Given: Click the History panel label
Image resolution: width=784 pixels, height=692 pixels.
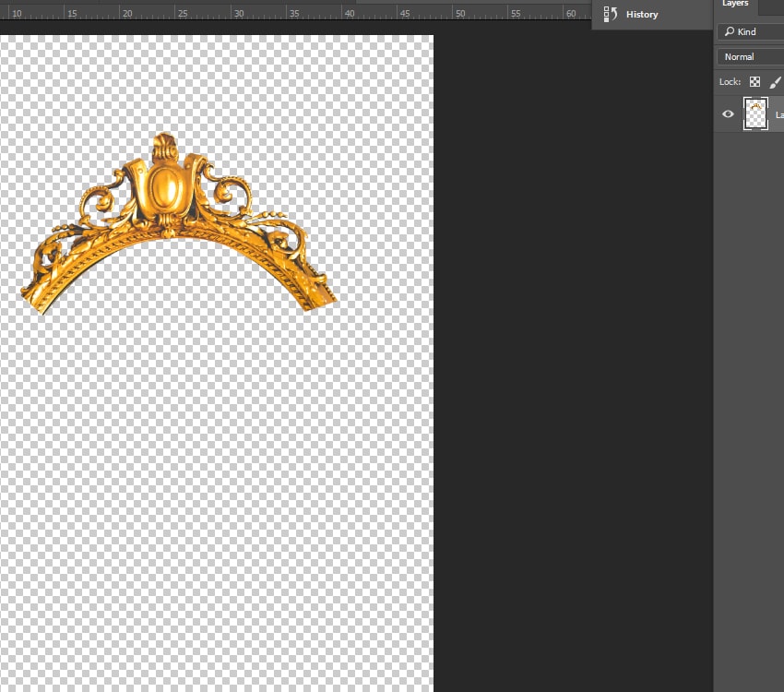Looking at the screenshot, I should click(x=642, y=15).
